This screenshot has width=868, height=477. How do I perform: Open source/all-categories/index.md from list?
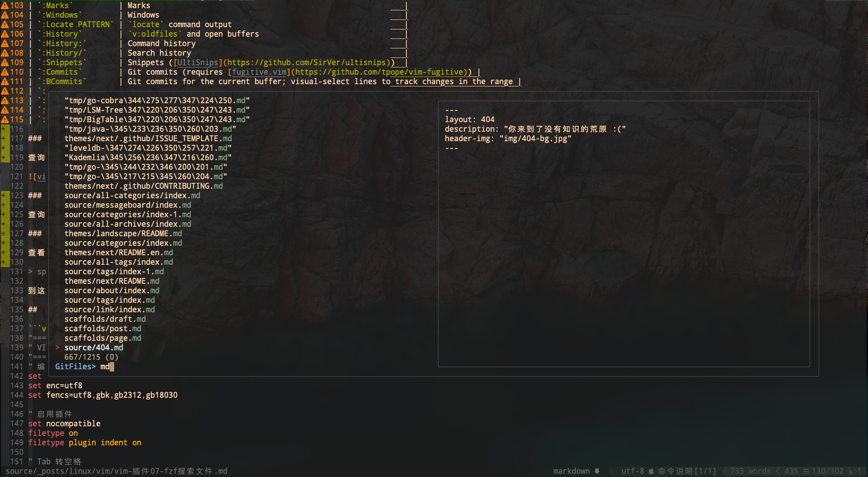click(x=132, y=196)
